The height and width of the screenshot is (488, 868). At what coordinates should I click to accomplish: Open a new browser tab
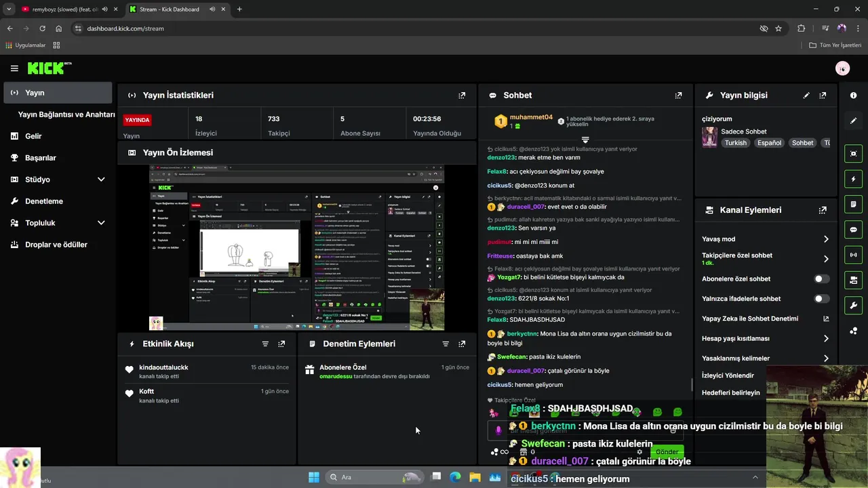tap(239, 9)
